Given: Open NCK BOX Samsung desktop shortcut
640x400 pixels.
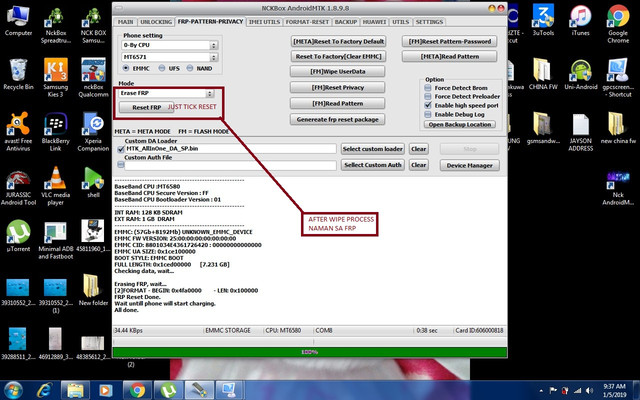Looking at the screenshot, I should (93, 24).
